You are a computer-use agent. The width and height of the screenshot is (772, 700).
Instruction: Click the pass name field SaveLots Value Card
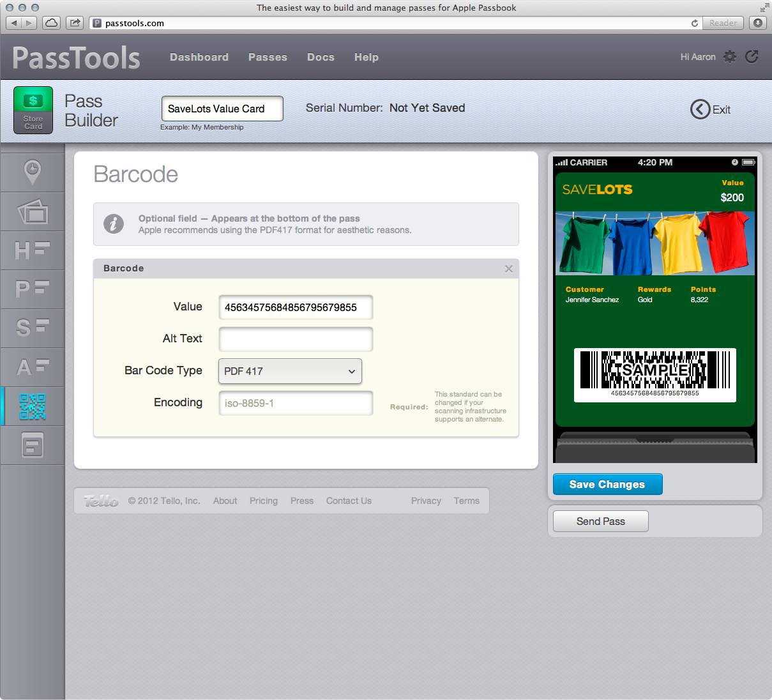(222, 109)
